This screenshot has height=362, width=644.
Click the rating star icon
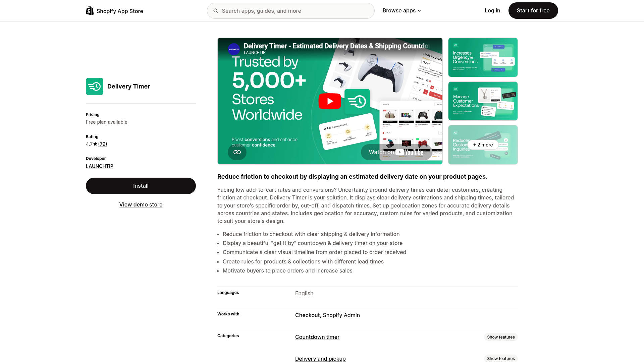click(95, 144)
